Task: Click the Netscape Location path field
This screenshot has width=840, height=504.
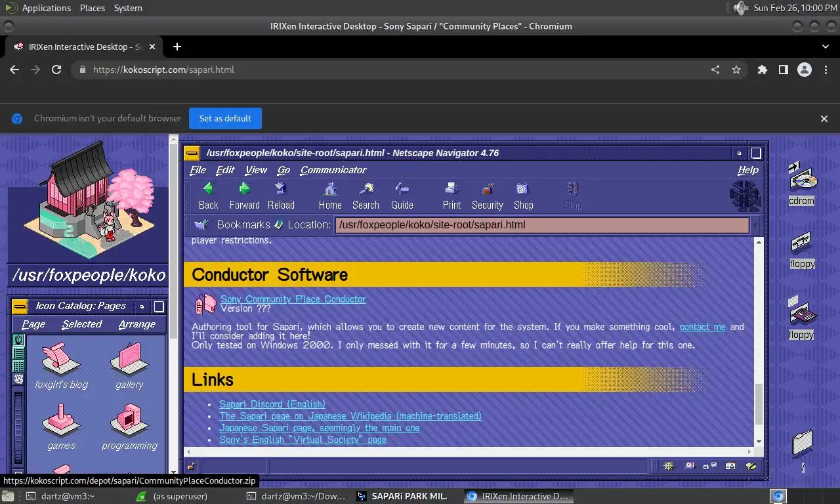Action: tap(542, 225)
